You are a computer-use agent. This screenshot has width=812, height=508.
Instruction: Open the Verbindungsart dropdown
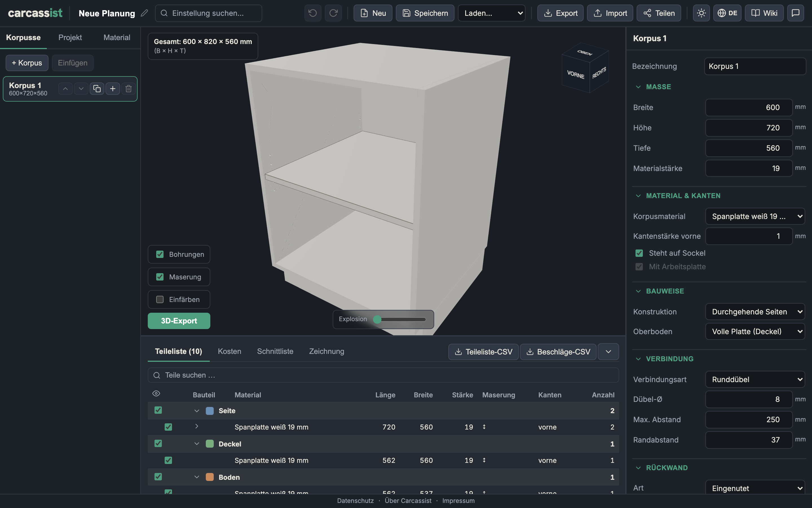(755, 379)
